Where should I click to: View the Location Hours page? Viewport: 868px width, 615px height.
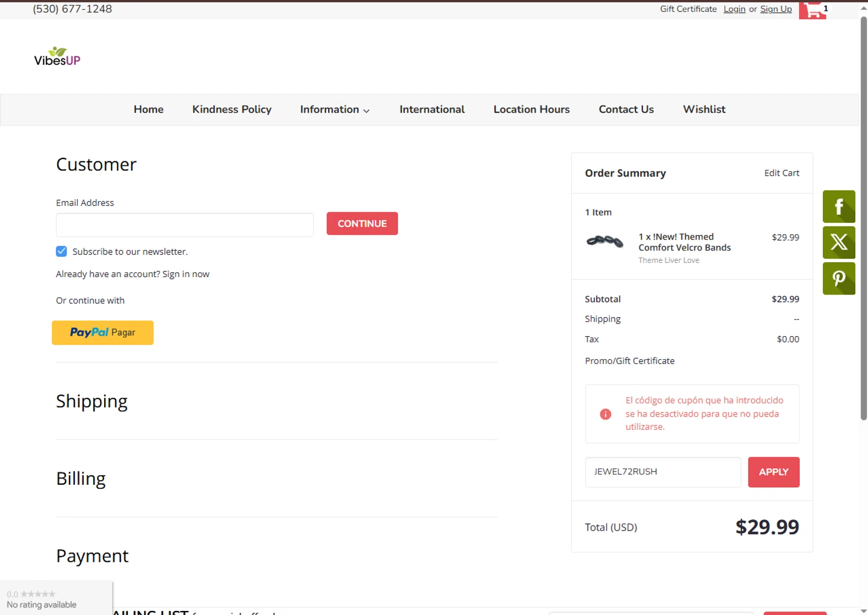(x=531, y=109)
